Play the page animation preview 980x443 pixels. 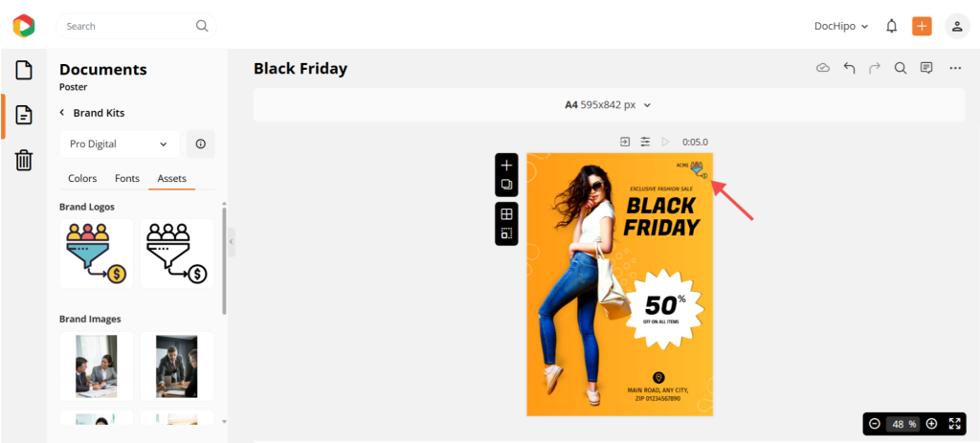point(666,142)
